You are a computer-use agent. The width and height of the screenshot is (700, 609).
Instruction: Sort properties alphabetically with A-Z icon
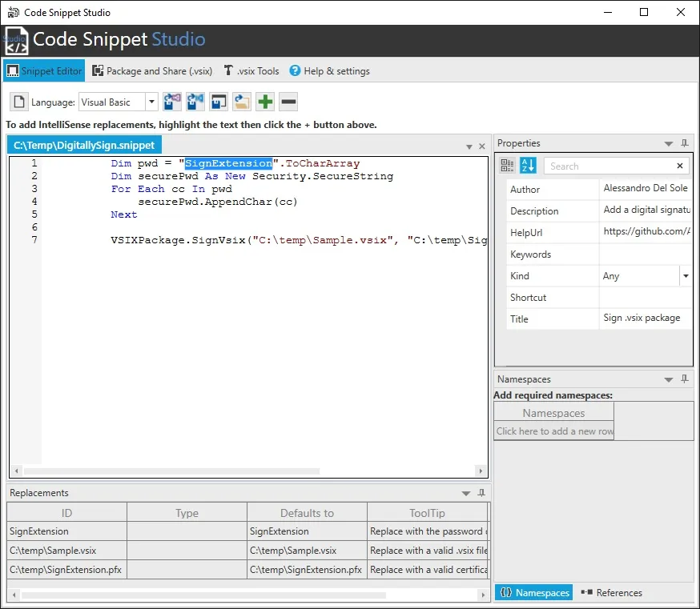(528, 166)
